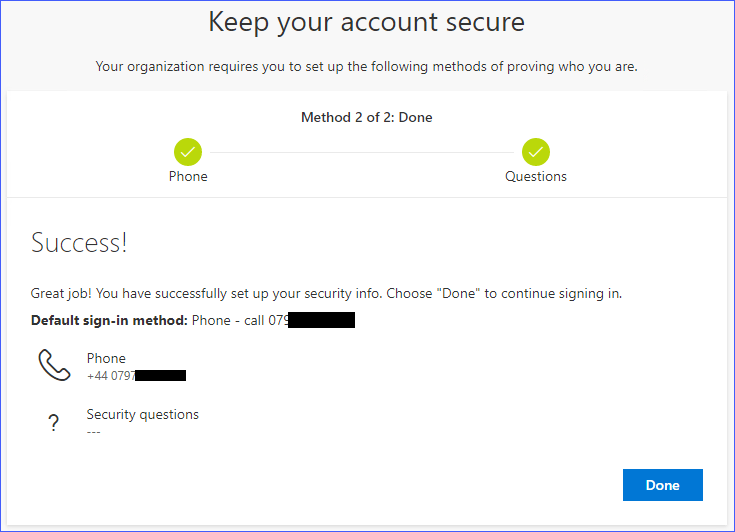Click the 'Phone' label beside handset icon

[106, 358]
